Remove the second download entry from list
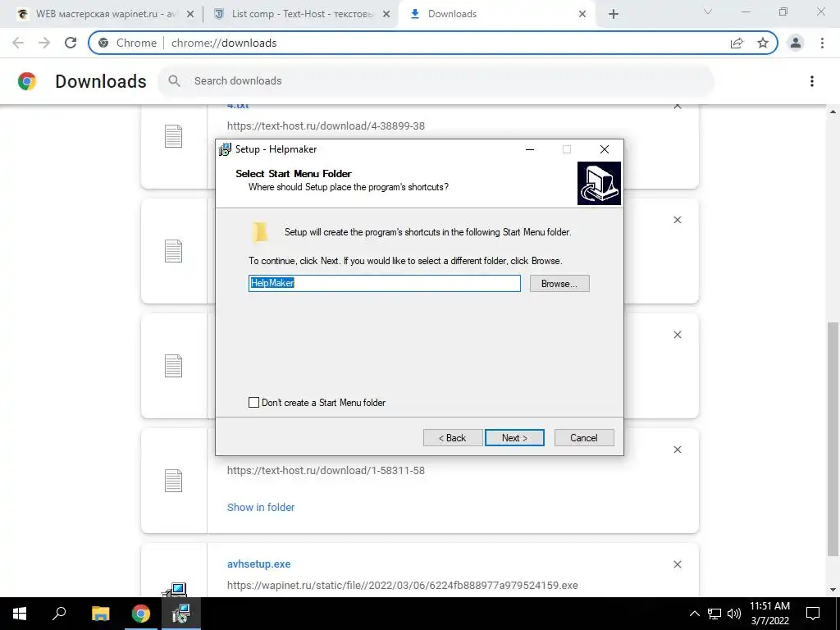This screenshot has width=840, height=630. click(677, 220)
